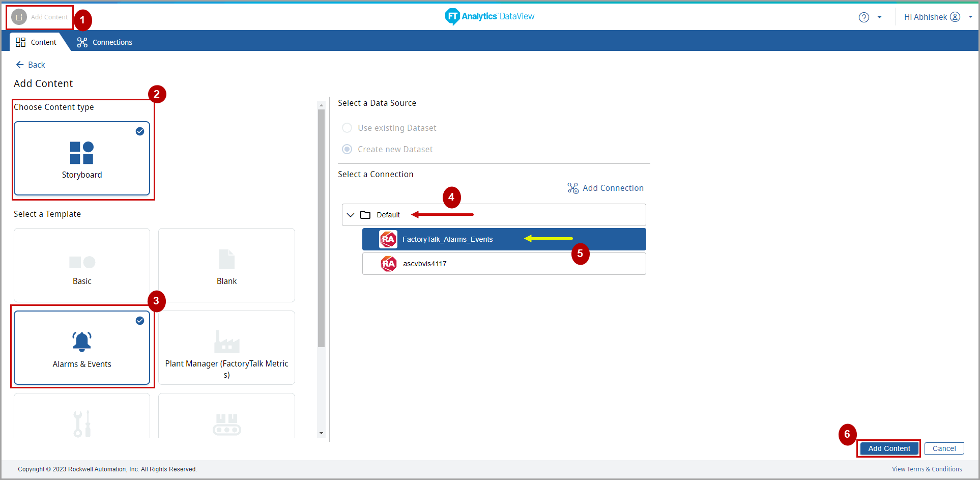Click the user profile avatar icon
The image size is (980, 480).
click(956, 17)
